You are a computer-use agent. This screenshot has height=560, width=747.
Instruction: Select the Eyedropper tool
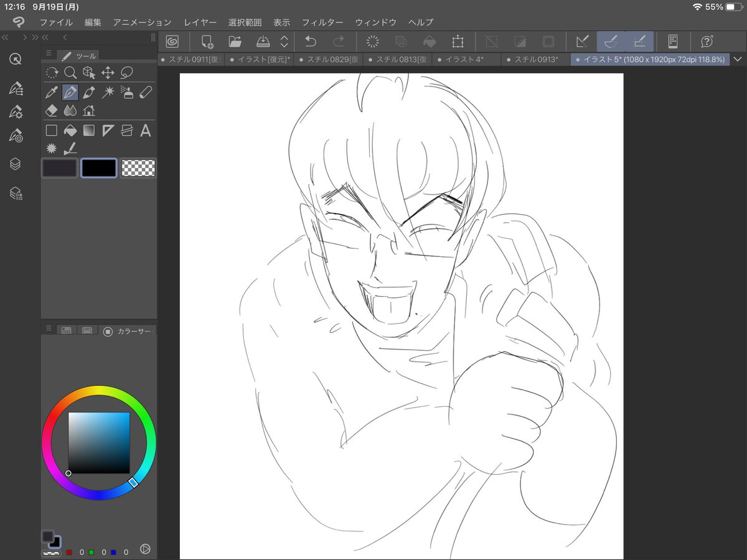tap(52, 93)
